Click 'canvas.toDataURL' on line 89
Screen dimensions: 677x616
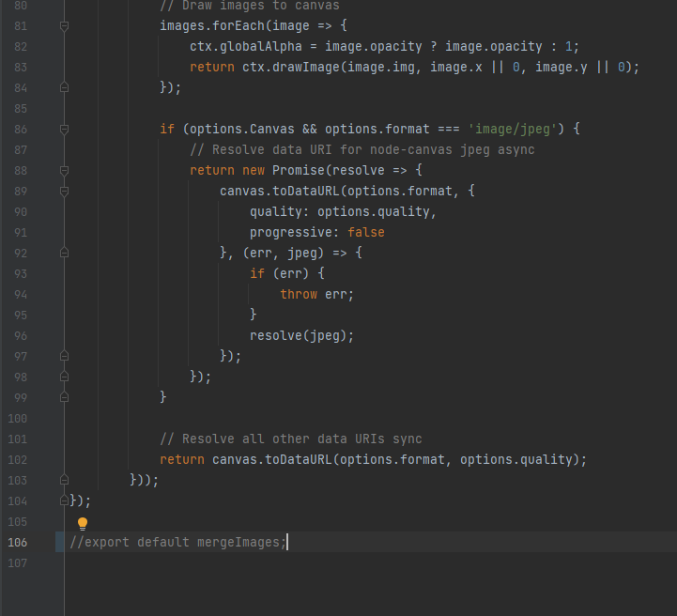point(280,192)
